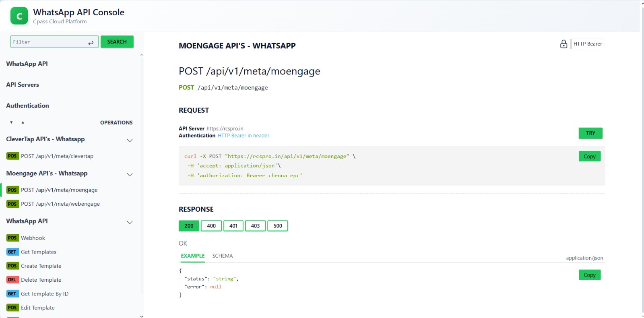Open API Servers in sidebar
The image size is (644, 318).
tap(23, 85)
